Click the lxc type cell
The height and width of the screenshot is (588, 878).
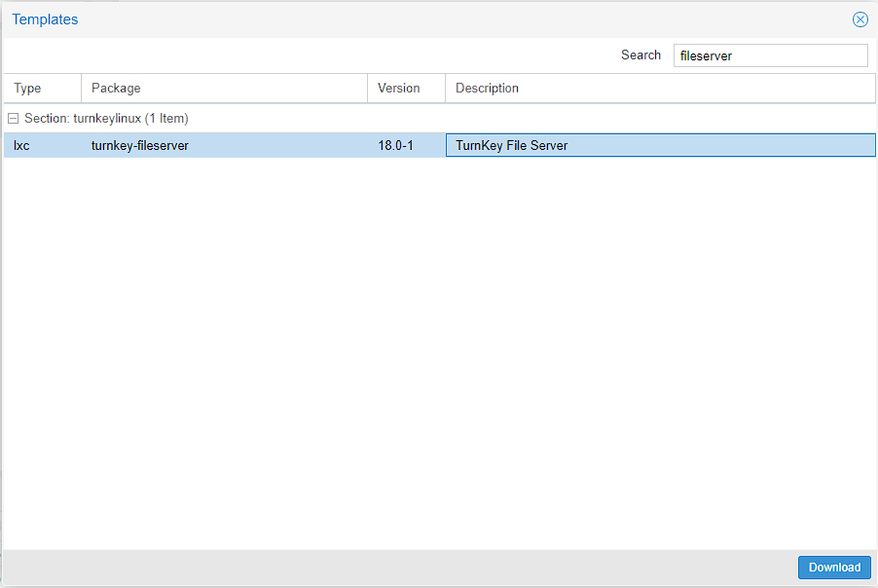pos(21,145)
